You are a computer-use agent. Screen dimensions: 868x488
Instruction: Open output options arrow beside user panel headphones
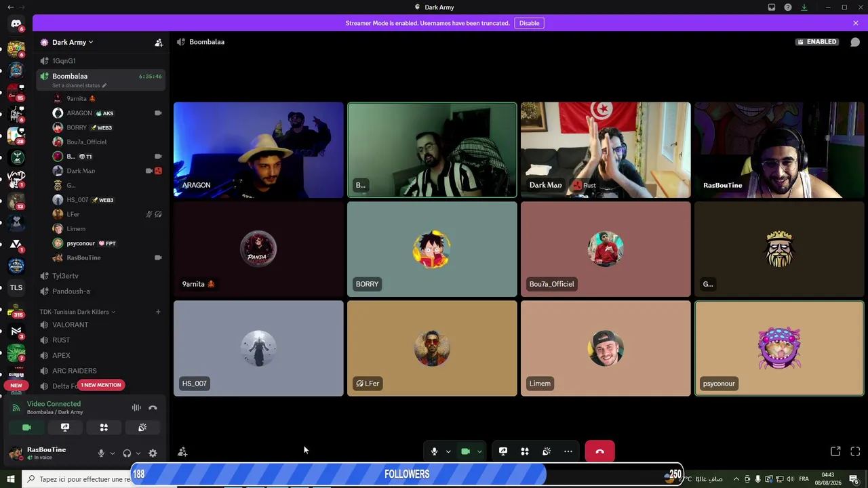(x=138, y=453)
